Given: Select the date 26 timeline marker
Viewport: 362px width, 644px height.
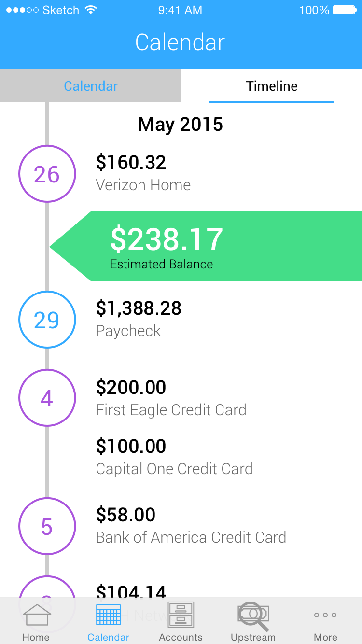Looking at the screenshot, I should 47,174.
